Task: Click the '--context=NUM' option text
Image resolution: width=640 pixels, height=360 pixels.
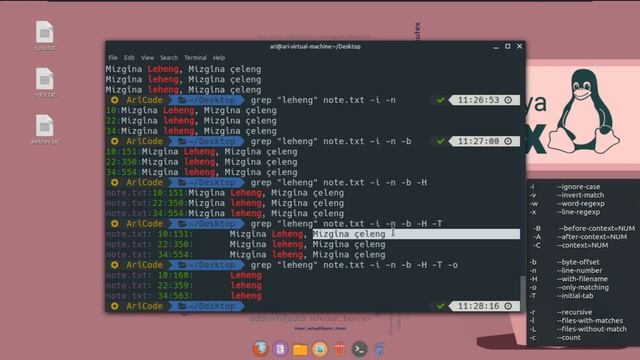Action: point(583,245)
